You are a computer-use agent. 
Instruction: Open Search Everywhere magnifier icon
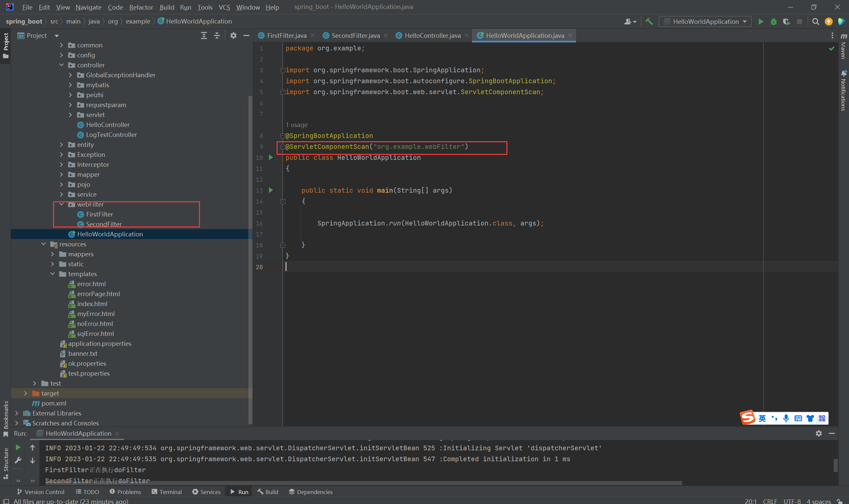(816, 22)
